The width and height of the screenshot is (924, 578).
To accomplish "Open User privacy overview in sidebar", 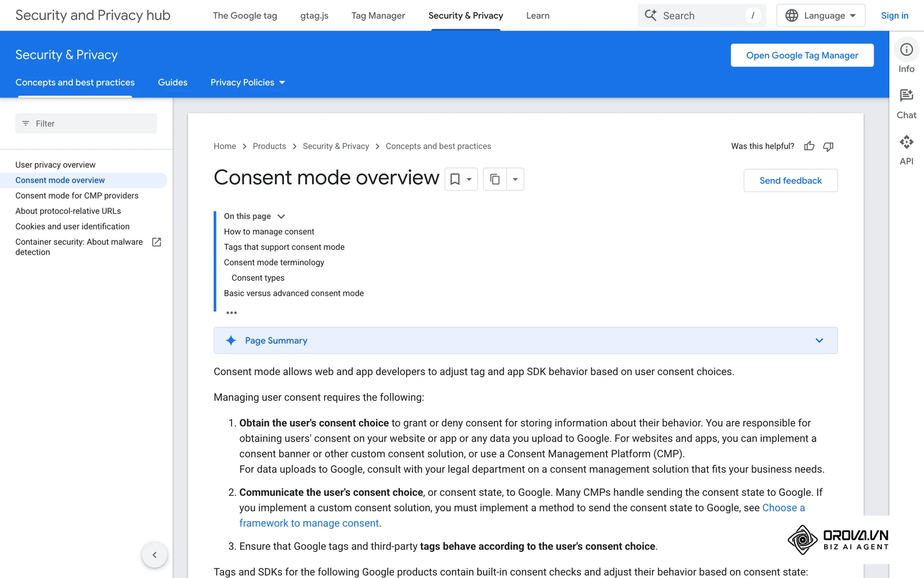I will (55, 165).
